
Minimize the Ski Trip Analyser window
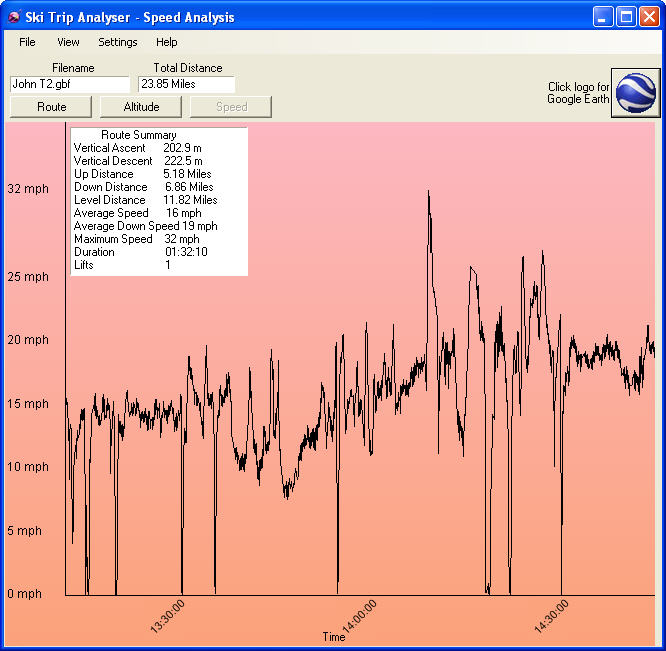(x=602, y=17)
